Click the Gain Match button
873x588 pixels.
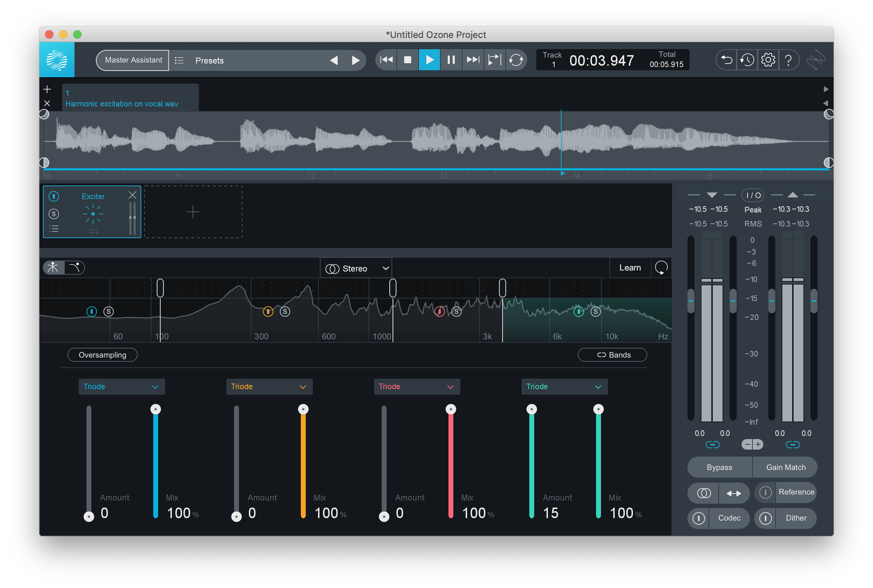tap(785, 467)
